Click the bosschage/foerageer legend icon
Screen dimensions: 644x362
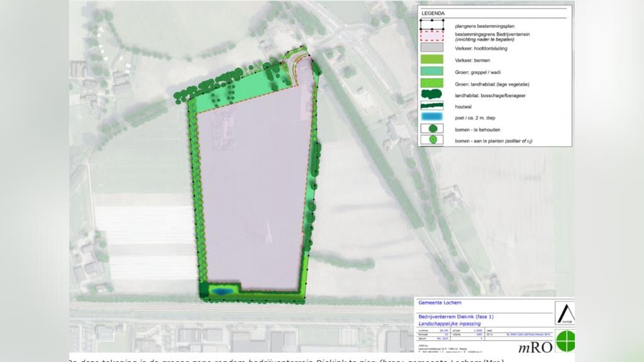[x=431, y=95]
